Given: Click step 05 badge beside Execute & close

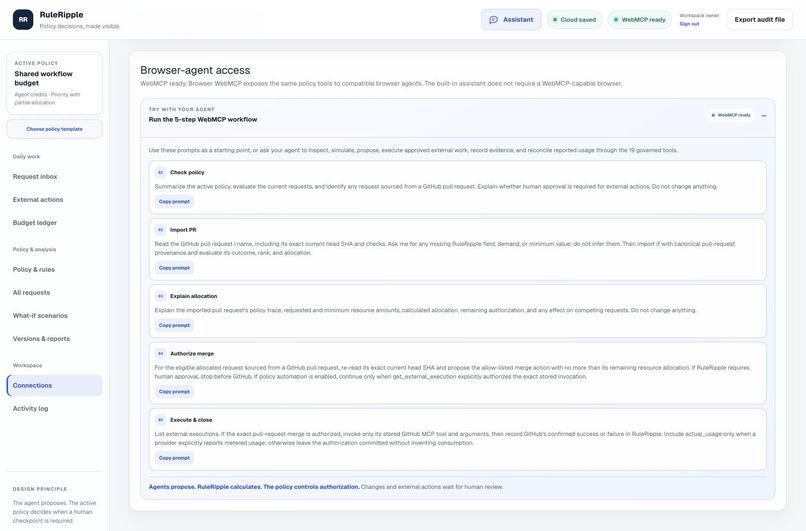Looking at the screenshot, I should point(160,420).
